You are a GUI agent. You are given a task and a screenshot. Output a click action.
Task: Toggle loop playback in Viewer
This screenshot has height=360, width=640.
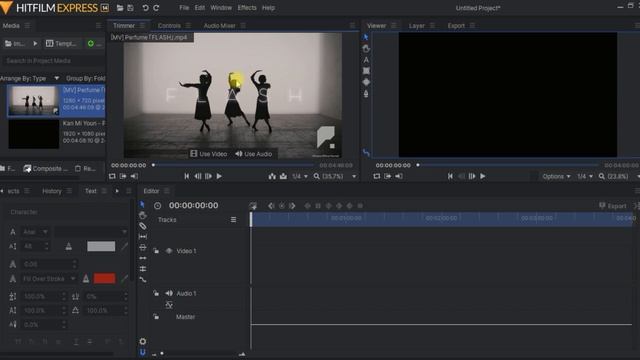click(x=377, y=176)
